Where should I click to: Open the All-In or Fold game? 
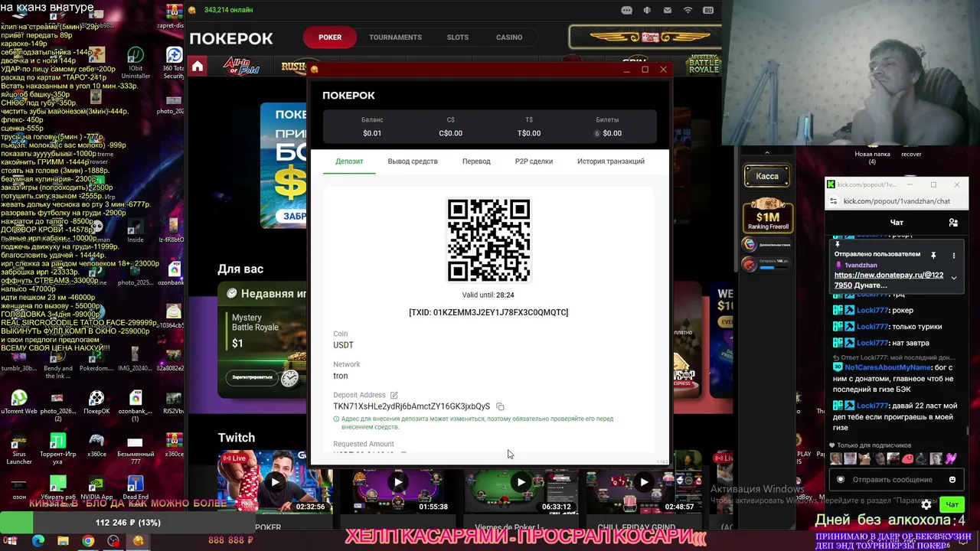241,66
